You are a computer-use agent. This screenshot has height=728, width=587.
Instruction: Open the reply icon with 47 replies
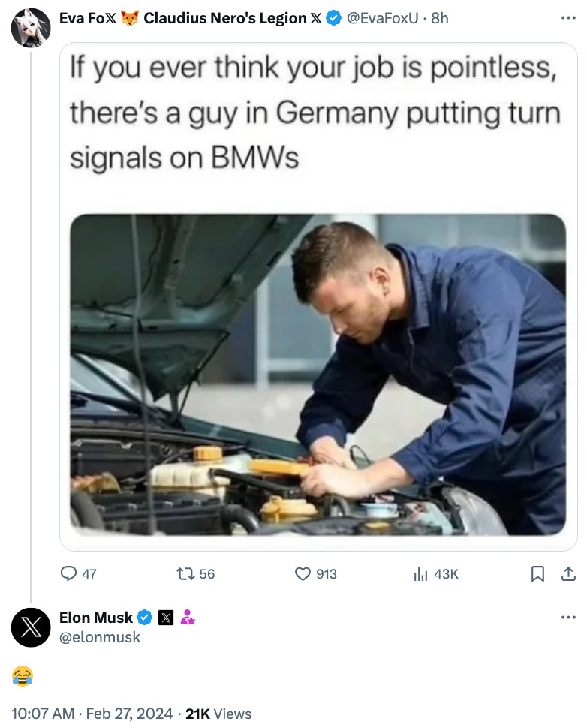tap(69, 574)
